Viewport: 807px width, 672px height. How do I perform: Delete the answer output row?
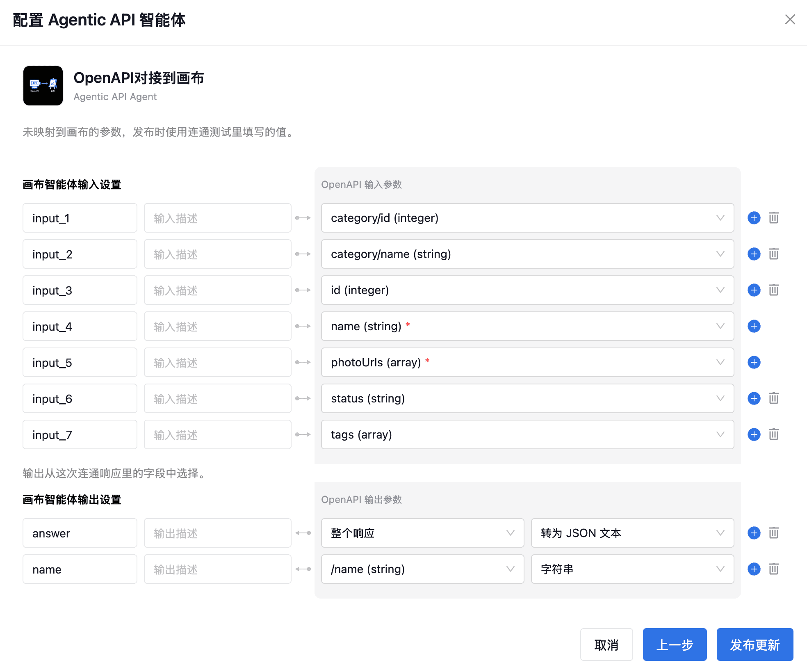coord(773,533)
